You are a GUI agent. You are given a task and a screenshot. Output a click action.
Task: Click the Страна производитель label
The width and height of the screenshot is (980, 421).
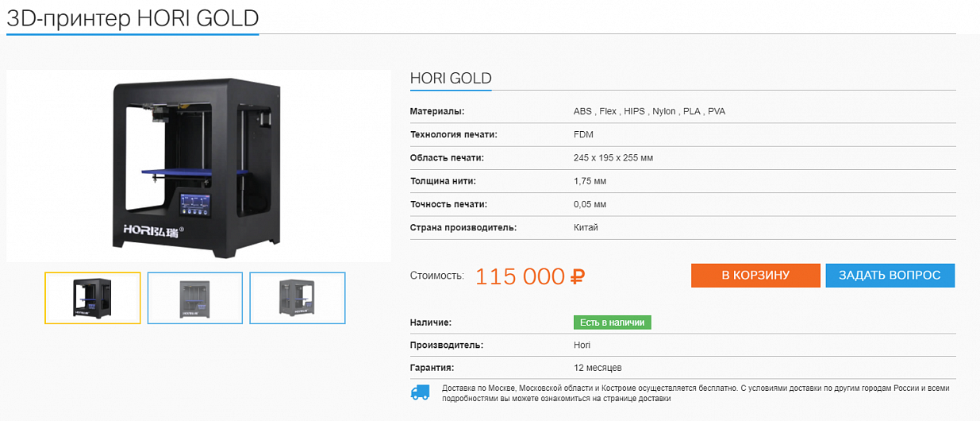click(x=463, y=227)
